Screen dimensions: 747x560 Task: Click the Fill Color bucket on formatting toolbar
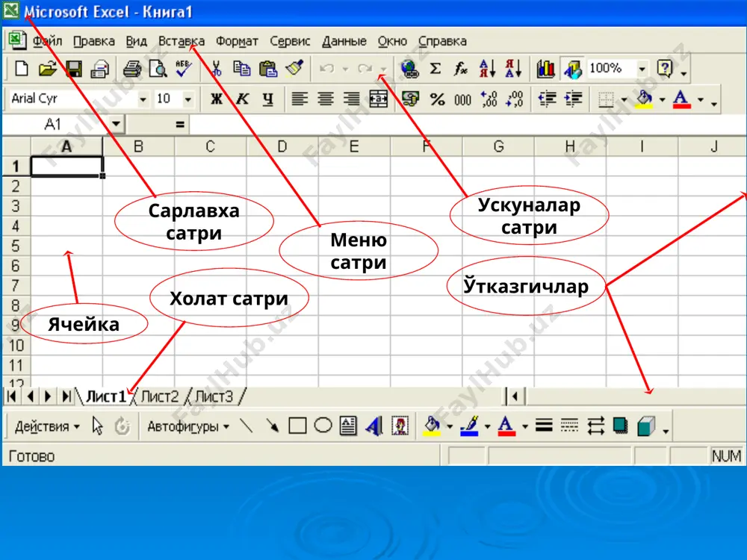[x=644, y=99]
